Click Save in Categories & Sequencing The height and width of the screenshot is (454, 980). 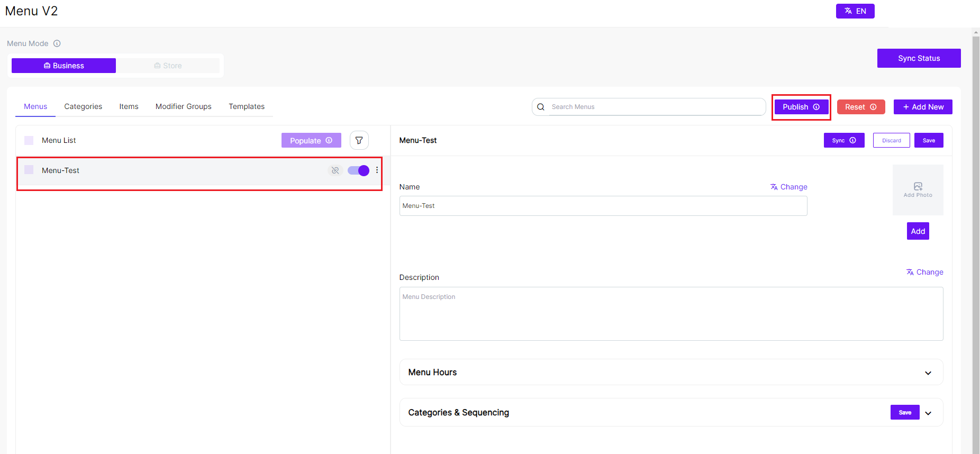905,412
